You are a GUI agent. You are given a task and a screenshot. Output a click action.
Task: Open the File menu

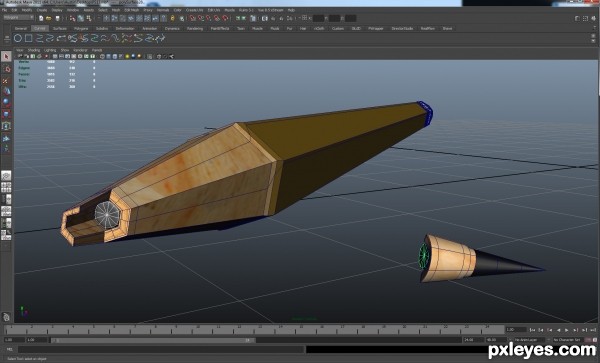pyautogui.click(x=5, y=10)
